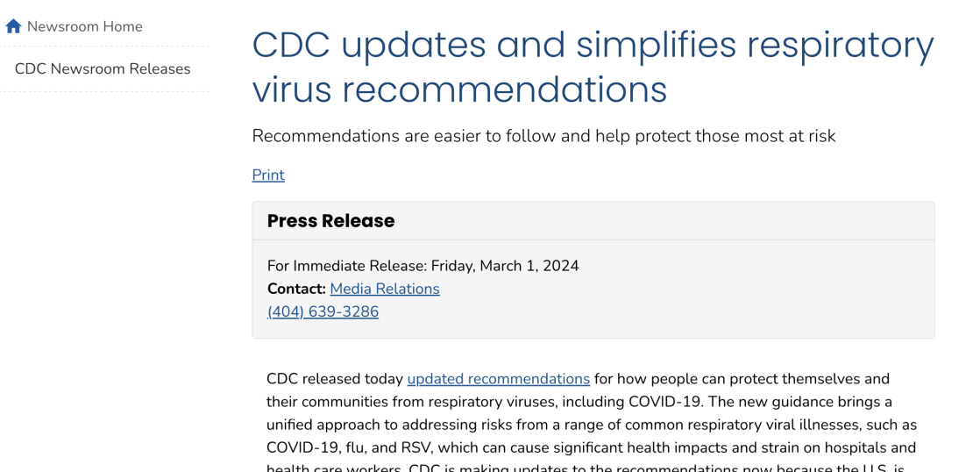This screenshot has width=980, height=472.
Task: Click the paragraph line starting "unified approach"
Action: click(592, 425)
